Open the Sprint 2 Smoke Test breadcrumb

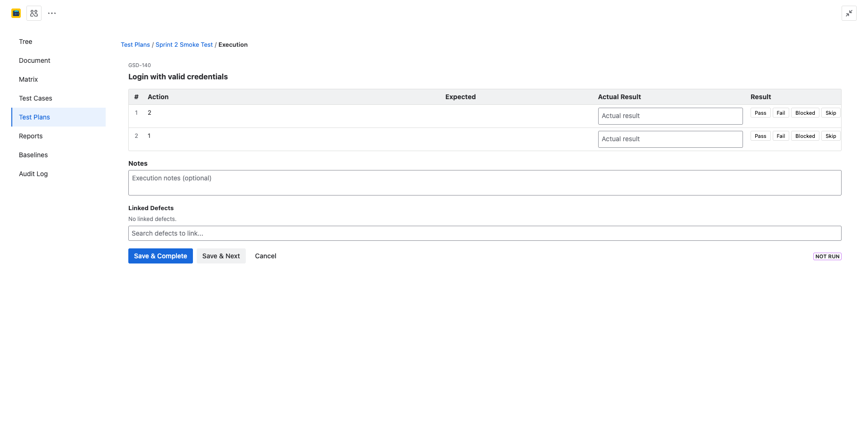coord(184,44)
